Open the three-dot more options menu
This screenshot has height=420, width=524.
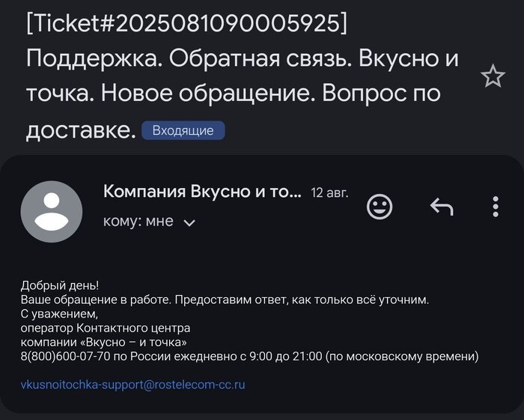(495, 207)
